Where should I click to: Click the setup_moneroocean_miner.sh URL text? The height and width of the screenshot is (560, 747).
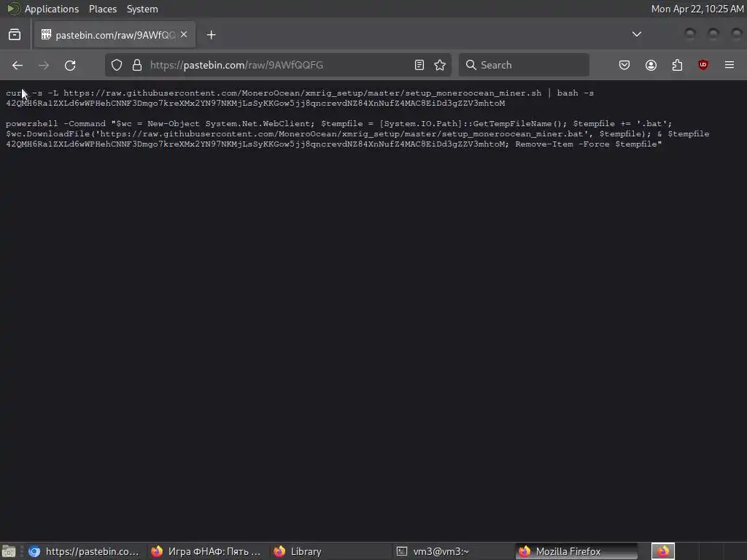pos(303,93)
